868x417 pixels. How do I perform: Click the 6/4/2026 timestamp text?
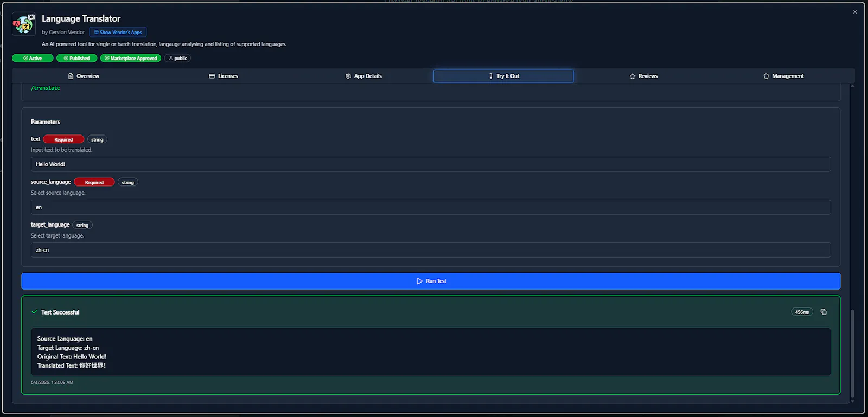[x=52, y=382]
